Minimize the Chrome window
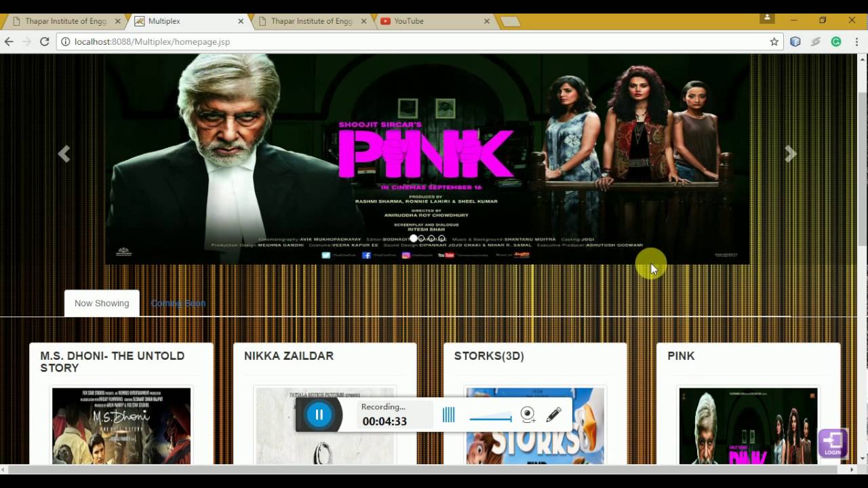 click(x=794, y=20)
